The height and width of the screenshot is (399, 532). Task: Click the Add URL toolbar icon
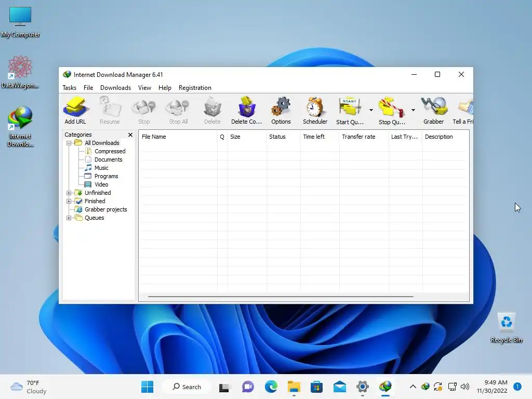click(x=75, y=111)
